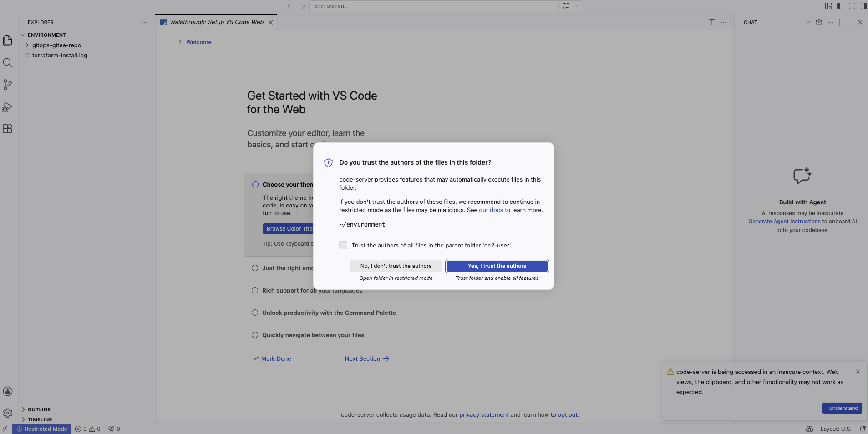Toggle the panel layout icon in title bar
Viewport: 868px width, 434px height.
tap(852, 6)
